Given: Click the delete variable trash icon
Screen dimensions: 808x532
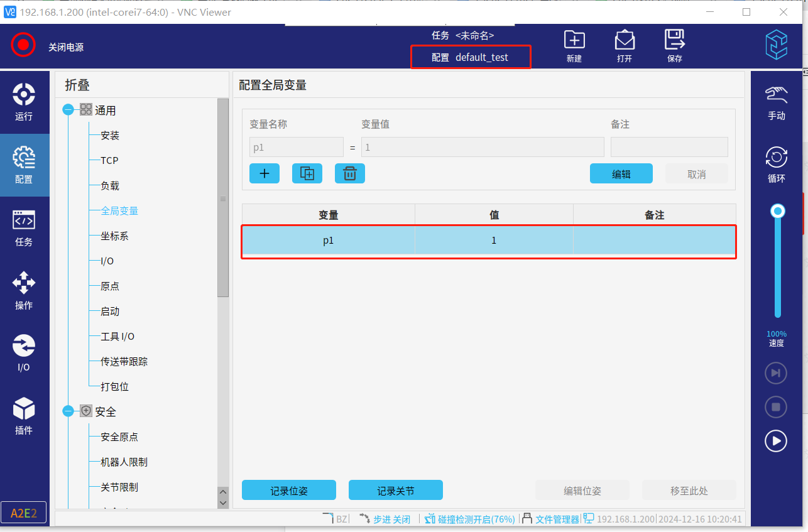Looking at the screenshot, I should tap(350, 174).
